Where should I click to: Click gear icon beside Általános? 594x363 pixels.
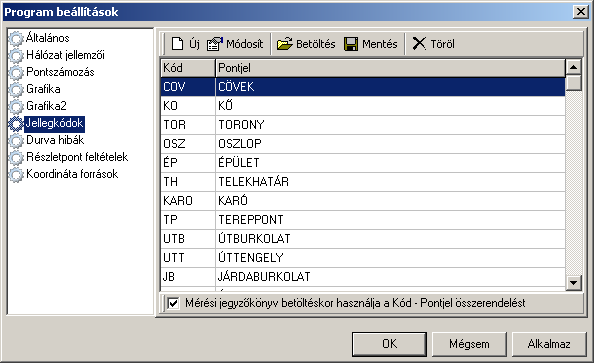coord(16,38)
